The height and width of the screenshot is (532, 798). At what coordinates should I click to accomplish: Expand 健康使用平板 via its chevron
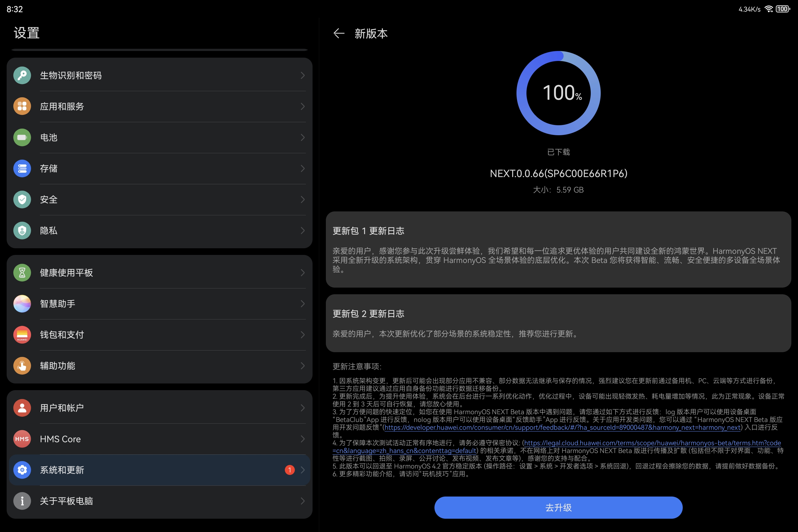[x=302, y=272]
